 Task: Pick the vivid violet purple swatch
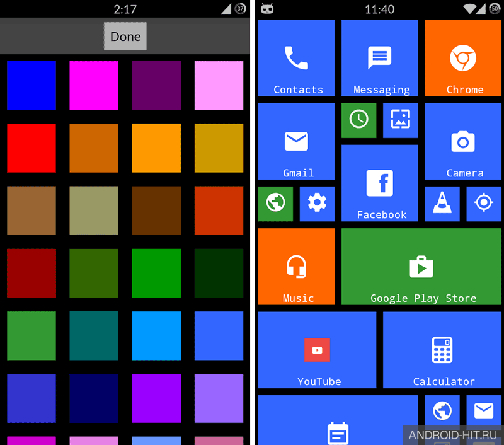(x=156, y=398)
